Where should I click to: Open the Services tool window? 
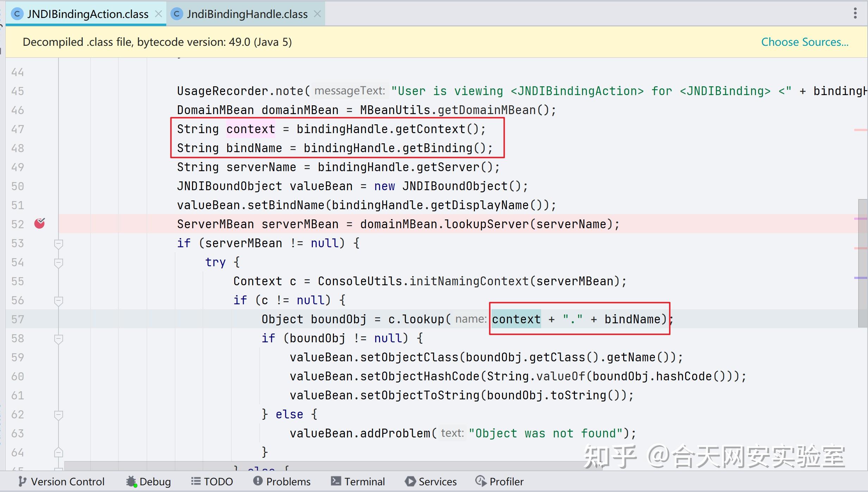point(430,481)
